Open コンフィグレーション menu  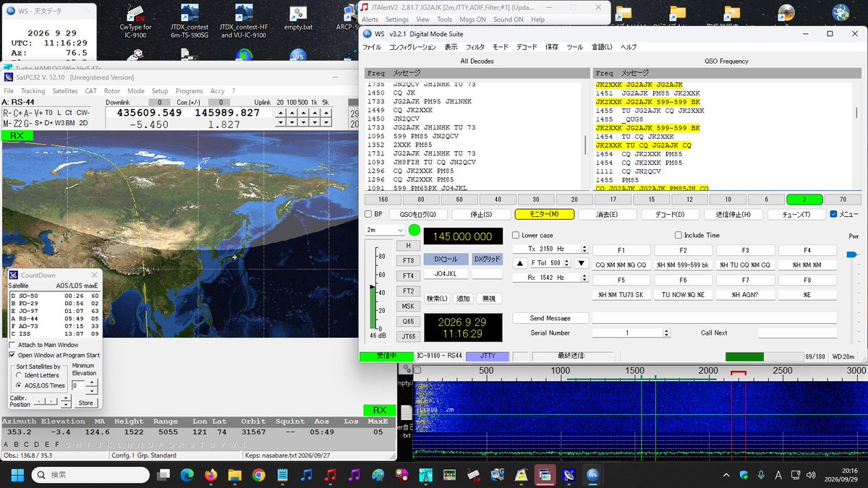click(x=412, y=47)
